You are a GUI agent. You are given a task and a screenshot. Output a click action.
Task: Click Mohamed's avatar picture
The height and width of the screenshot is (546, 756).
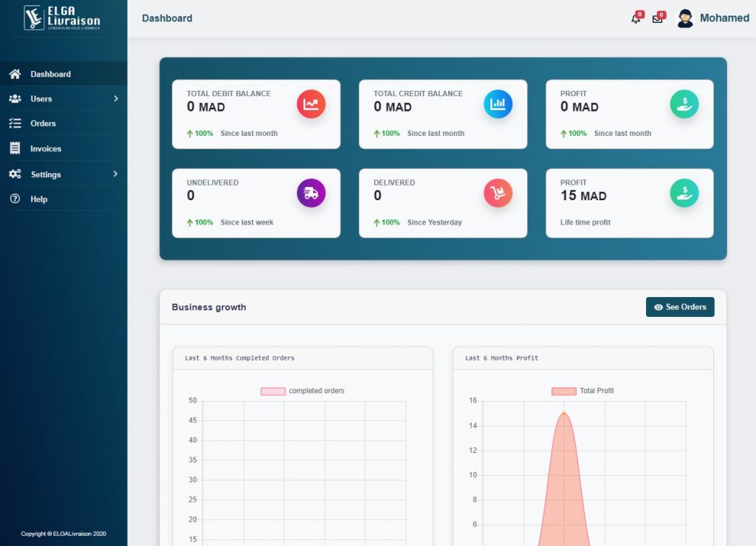[x=685, y=18]
